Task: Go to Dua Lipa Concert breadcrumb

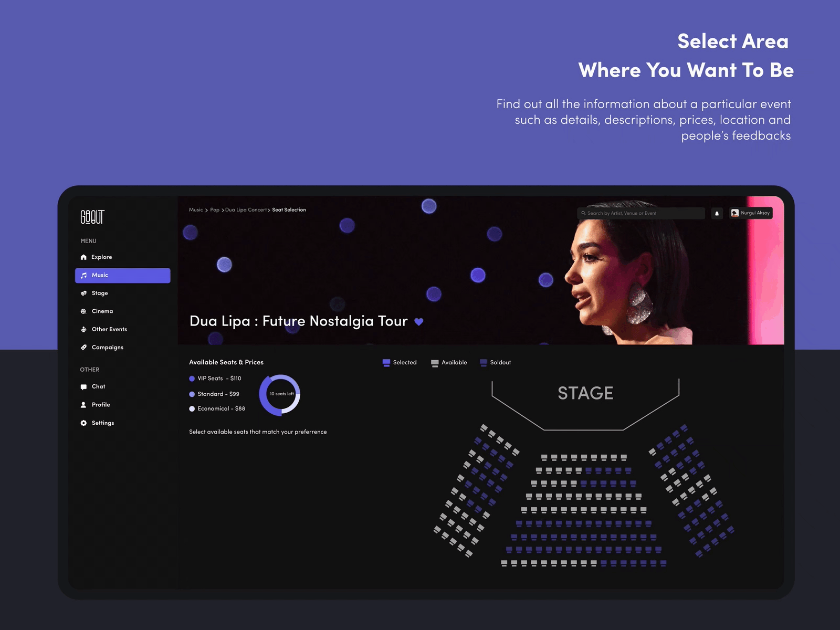Action: [246, 210]
